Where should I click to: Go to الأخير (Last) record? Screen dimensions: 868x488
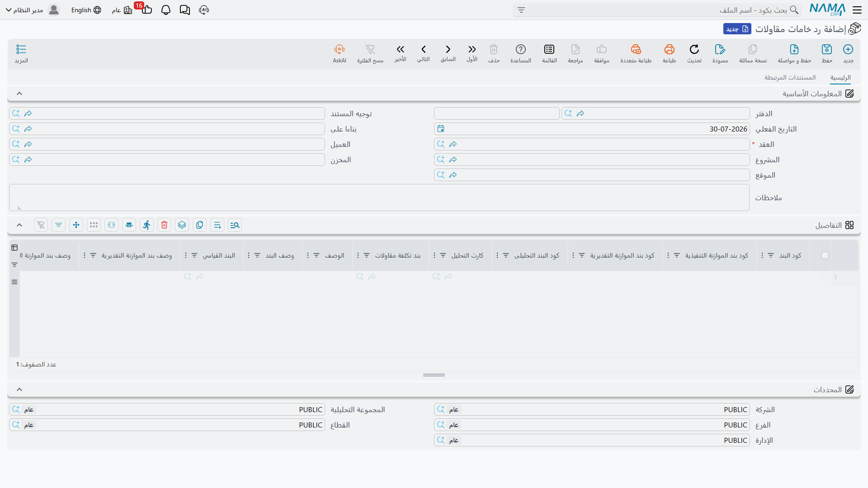click(x=400, y=49)
